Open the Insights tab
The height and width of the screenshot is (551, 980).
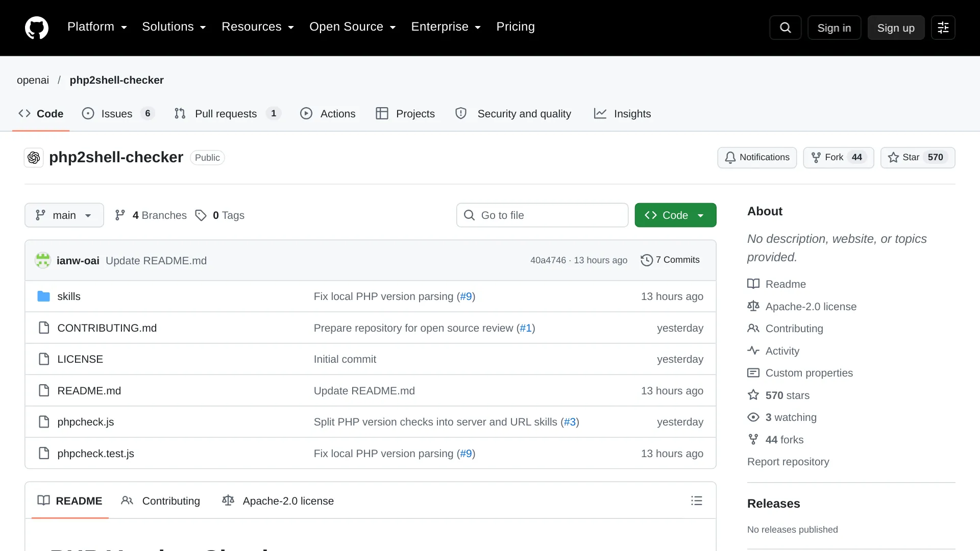click(x=622, y=114)
